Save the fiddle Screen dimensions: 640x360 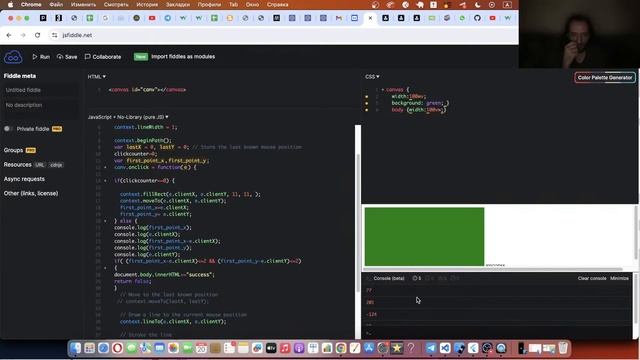coord(67,57)
